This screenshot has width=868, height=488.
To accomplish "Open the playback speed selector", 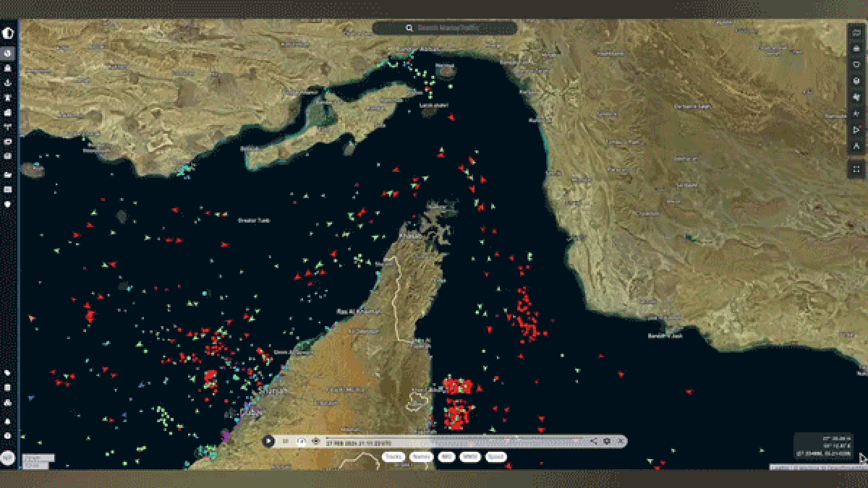I will pos(285,442).
